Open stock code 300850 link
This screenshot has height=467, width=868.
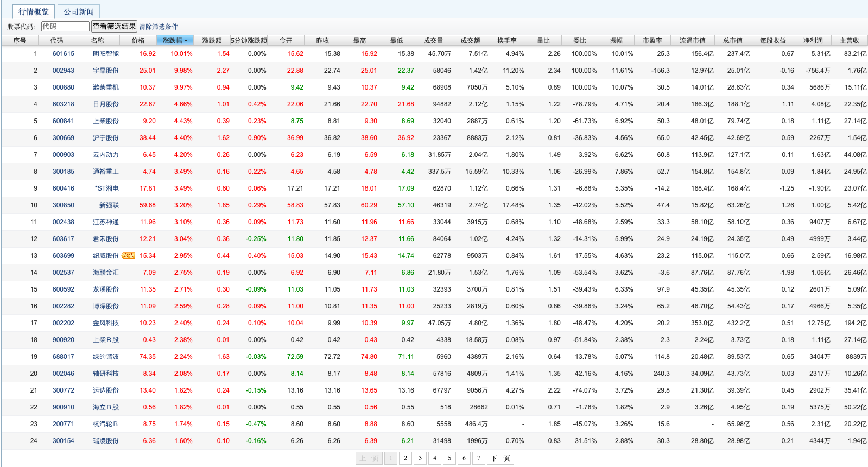(64, 205)
